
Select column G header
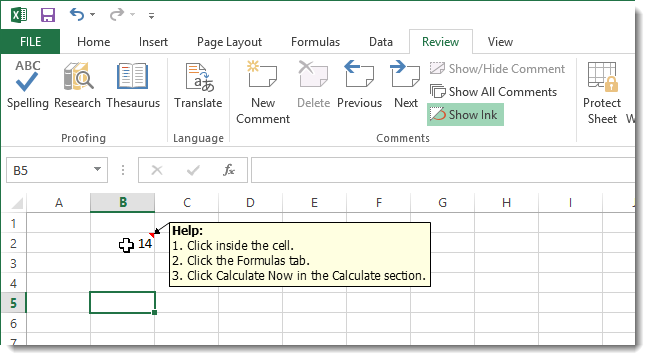pos(443,203)
